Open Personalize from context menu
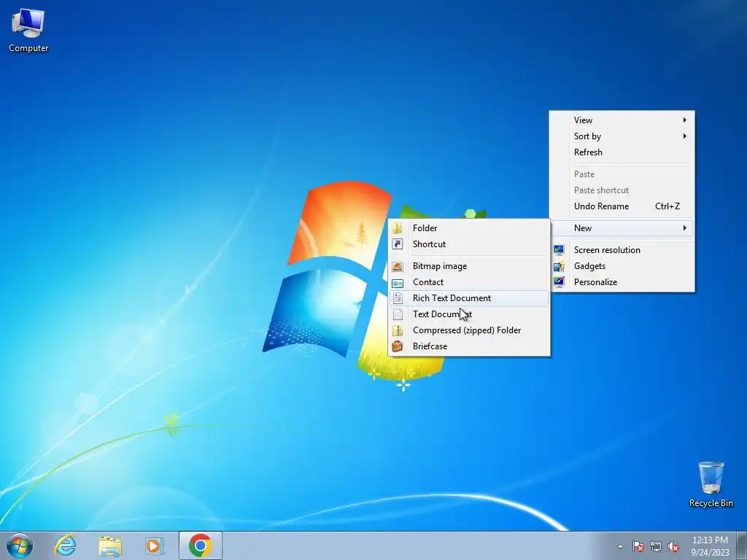The image size is (747, 560). [x=622, y=282]
